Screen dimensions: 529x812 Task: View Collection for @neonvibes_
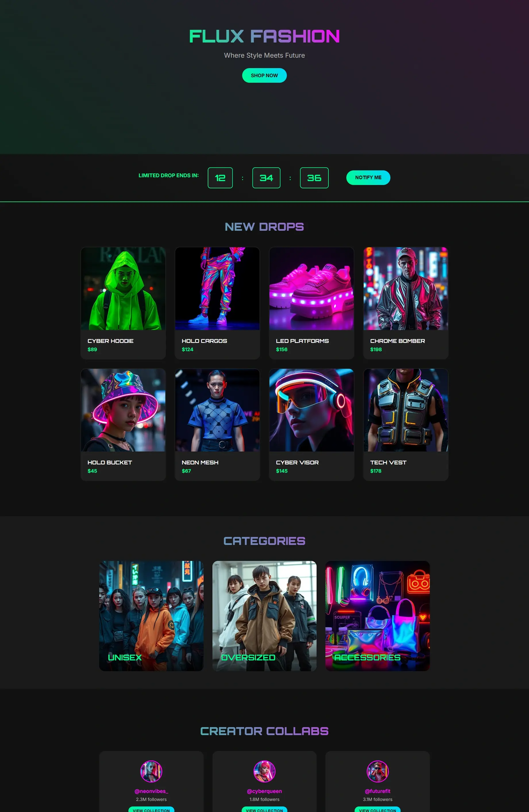pos(151,809)
